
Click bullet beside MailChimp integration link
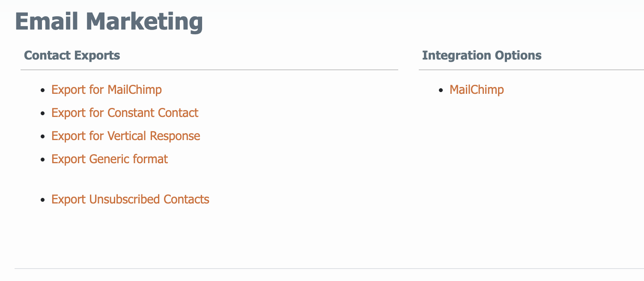tap(441, 90)
